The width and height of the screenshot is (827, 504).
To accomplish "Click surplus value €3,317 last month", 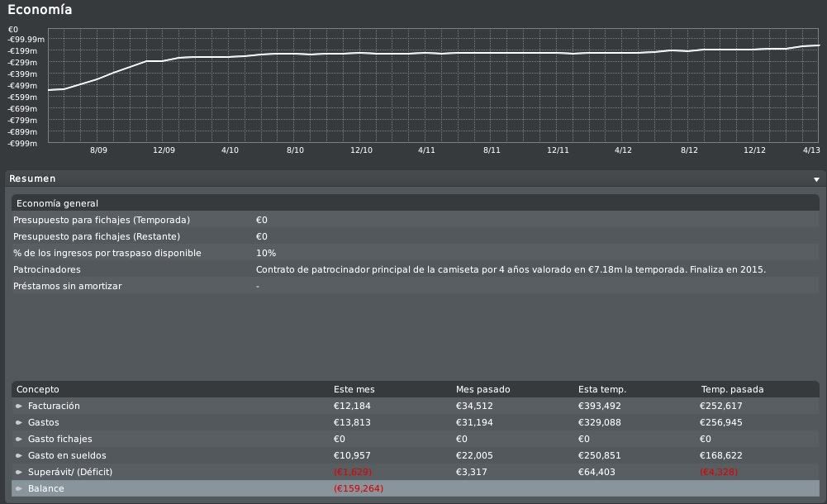I will tap(471, 472).
